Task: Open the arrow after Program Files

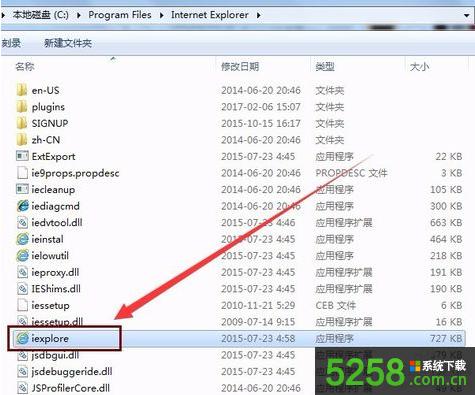Action: 161,15
